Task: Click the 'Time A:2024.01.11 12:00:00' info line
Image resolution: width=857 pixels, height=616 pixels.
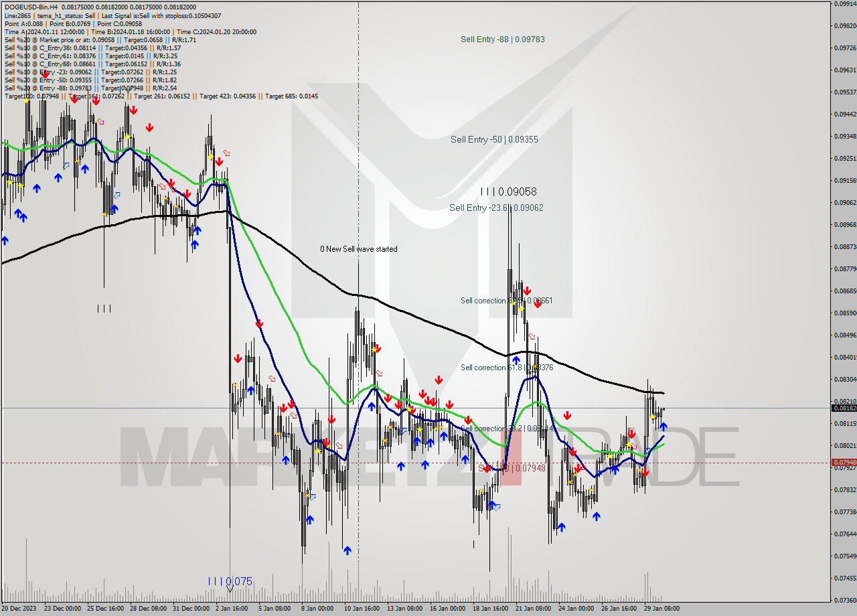Action: 130,31
